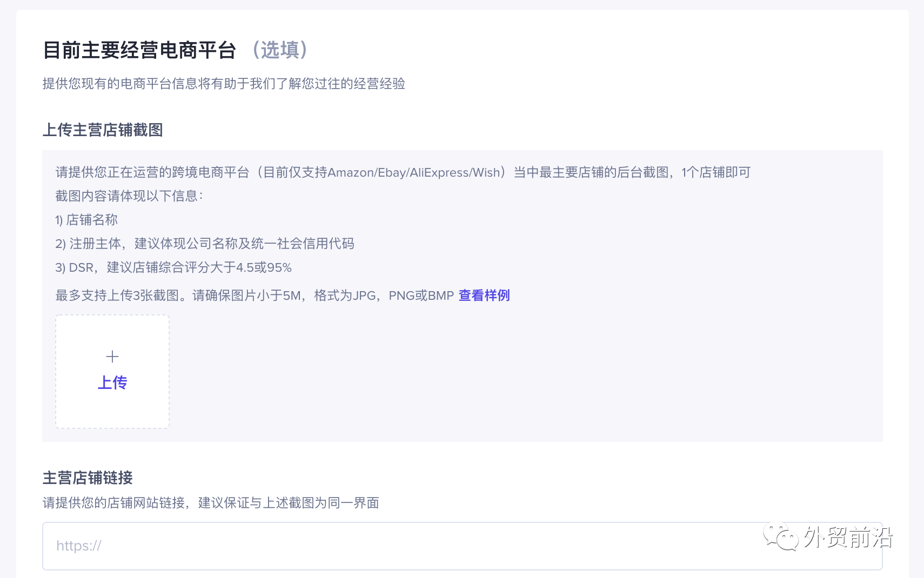The height and width of the screenshot is (578, 924).
Task: Open the 查看样例 sample link
Action: 484,295
